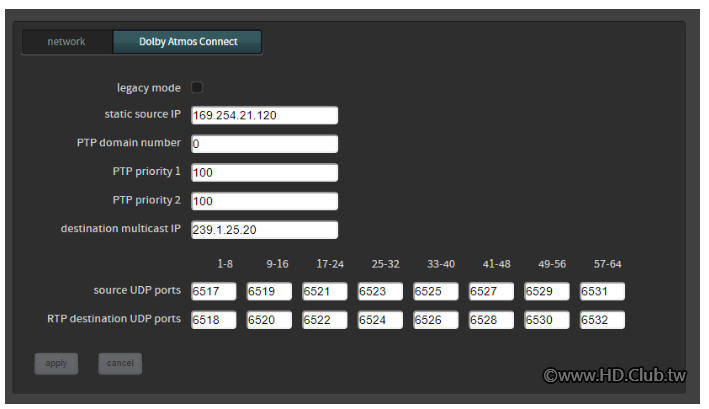Click the PTP priority 2 field
The height and width of the screenshot is (409, 709).
pyautogui.click(x=265, y=201)
